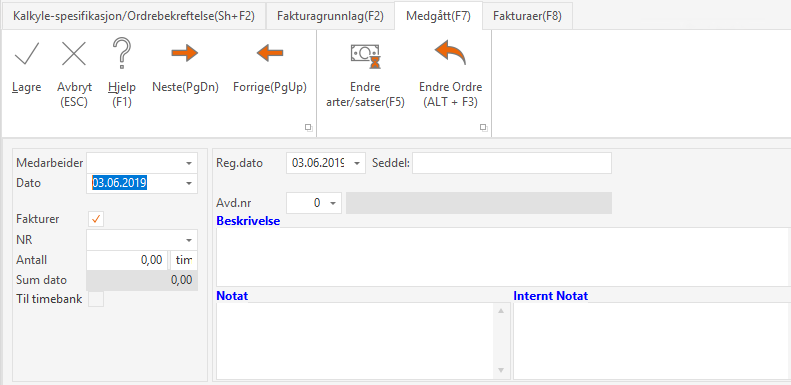Click the Internt Notat heading label

pos(550,296)
